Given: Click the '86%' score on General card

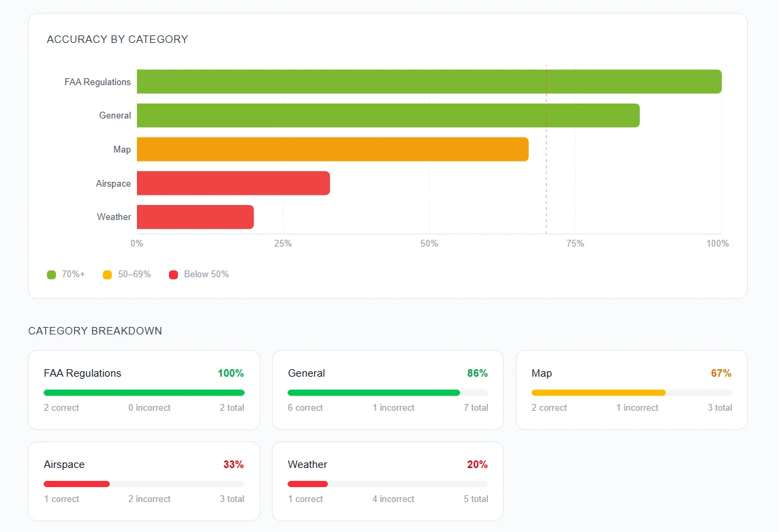Looking at the screenshot, I should (477, 373).
